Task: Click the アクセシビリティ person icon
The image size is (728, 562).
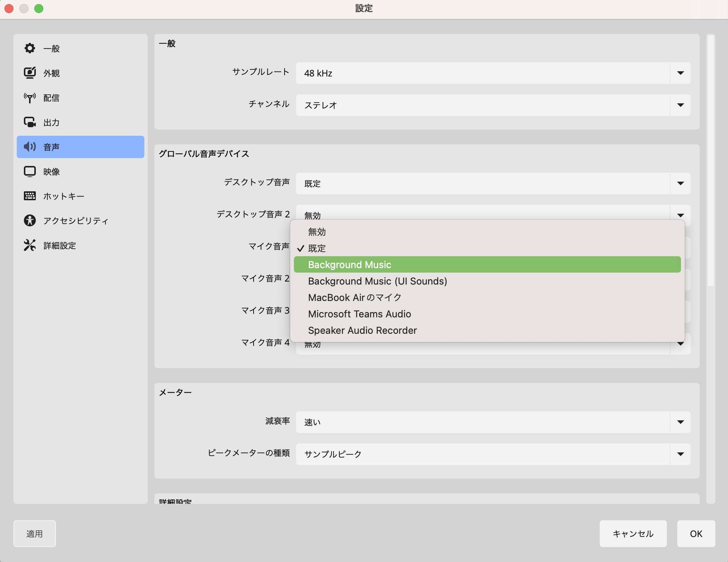Action: [x=30, y=220]
